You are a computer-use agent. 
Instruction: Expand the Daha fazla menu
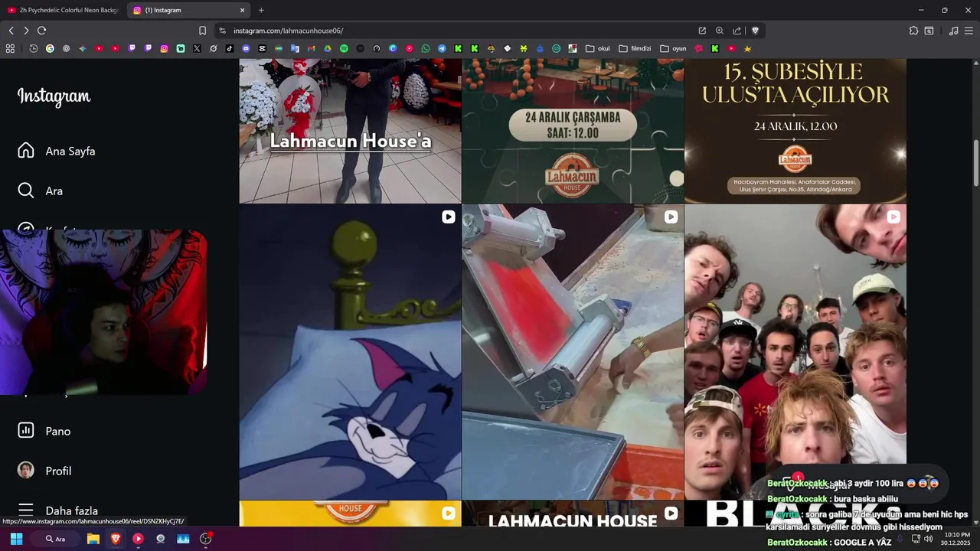pos(57,510)
